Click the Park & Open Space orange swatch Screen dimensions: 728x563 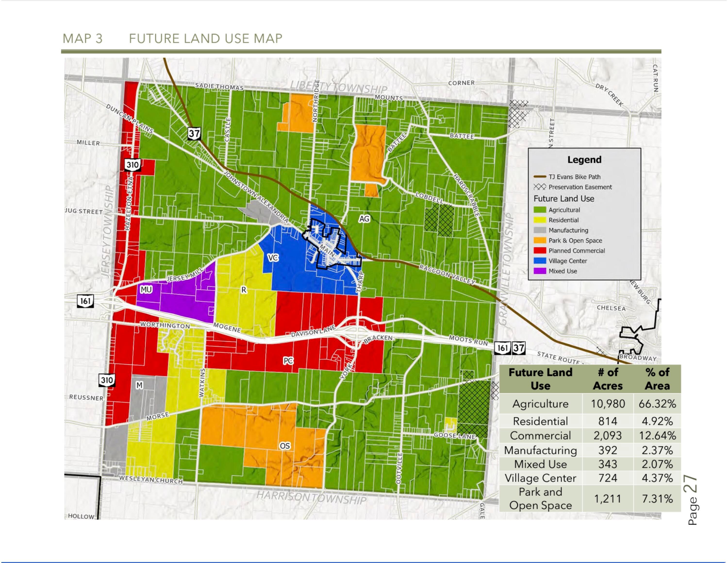[x=540, y=240]
